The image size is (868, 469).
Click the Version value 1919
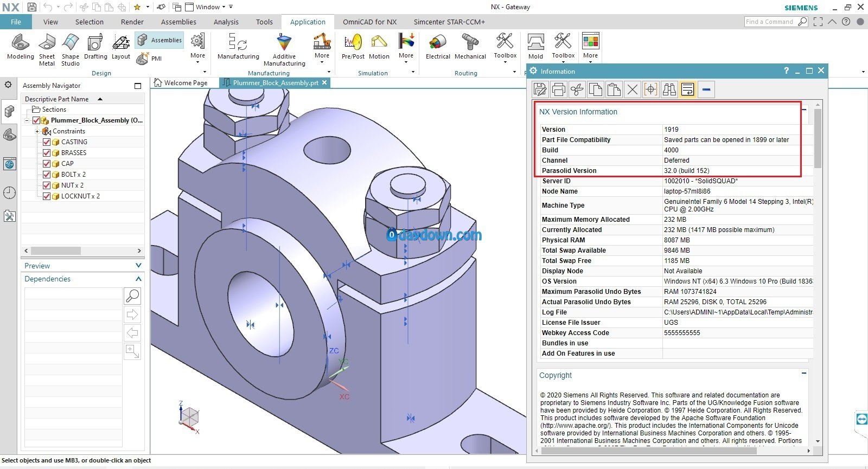[x=671, y=130]
